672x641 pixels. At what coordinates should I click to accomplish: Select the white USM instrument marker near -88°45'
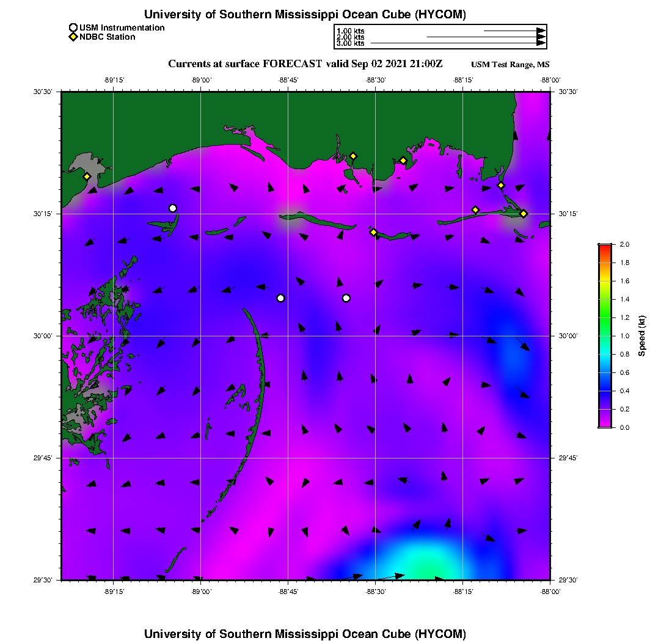tap(281, 298)
